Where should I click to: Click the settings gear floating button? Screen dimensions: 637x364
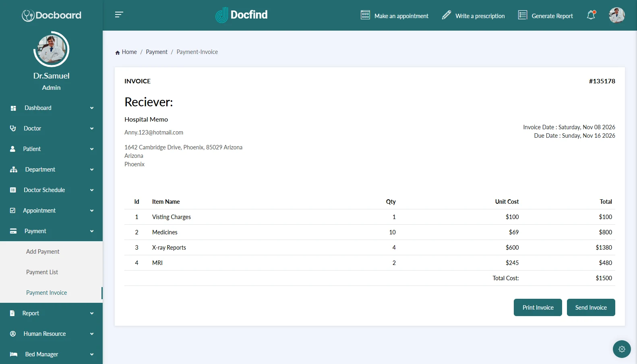(x=621, y=349)
